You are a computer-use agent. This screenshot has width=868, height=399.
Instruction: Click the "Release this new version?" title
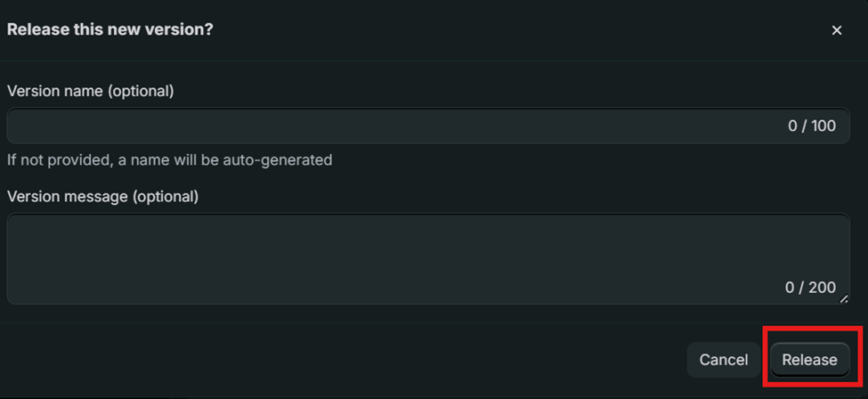110,29
